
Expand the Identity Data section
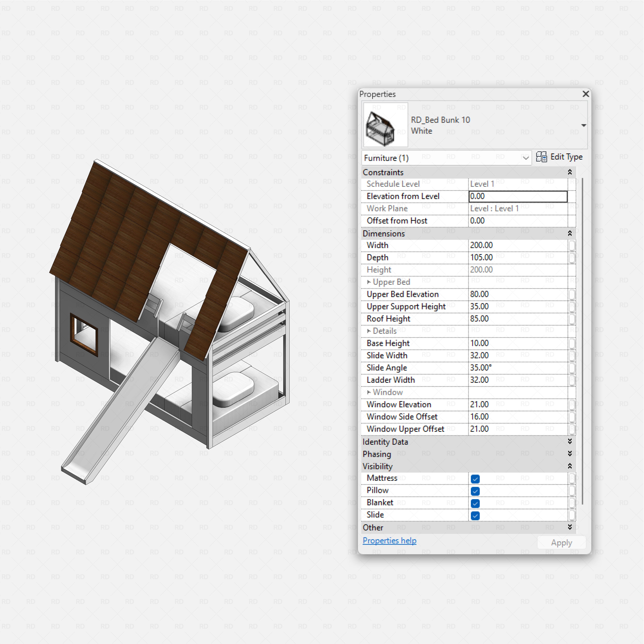570,442
